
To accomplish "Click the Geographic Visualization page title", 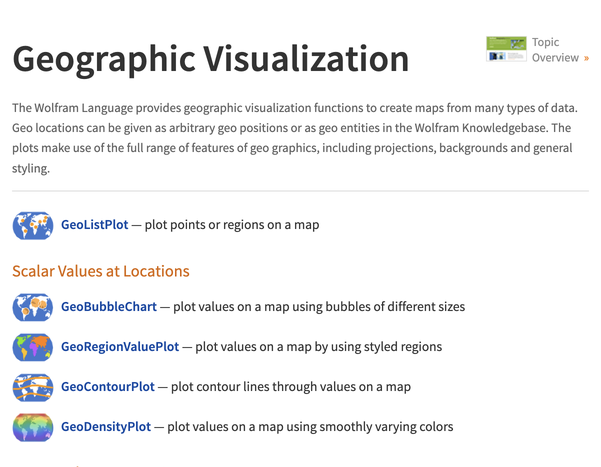I will pyautogui.click(x=211, y=60).
